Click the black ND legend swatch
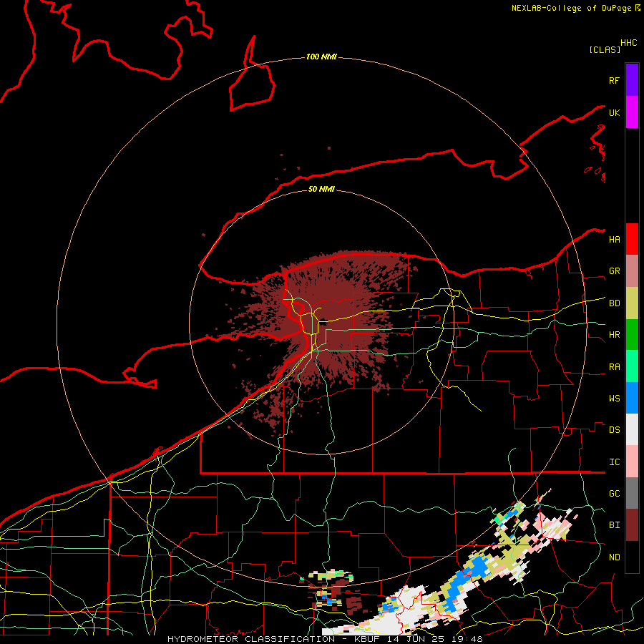644x644 pixels. point(632,557)
